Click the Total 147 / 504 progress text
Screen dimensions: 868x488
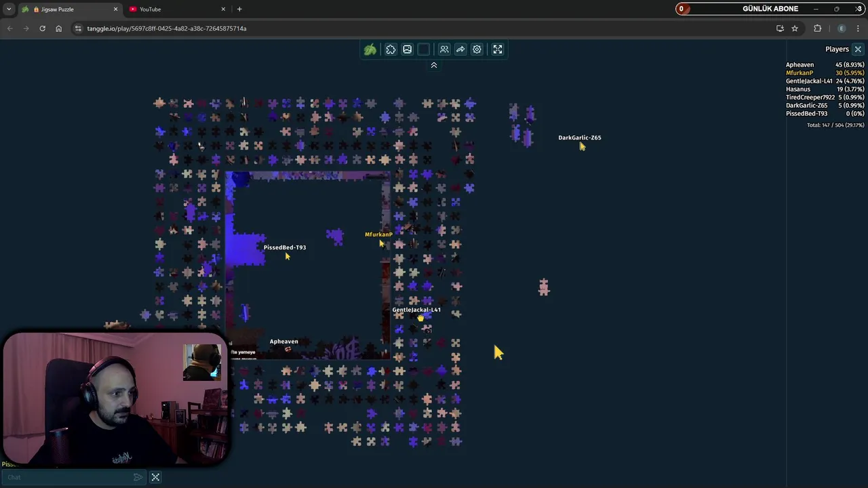835,125
